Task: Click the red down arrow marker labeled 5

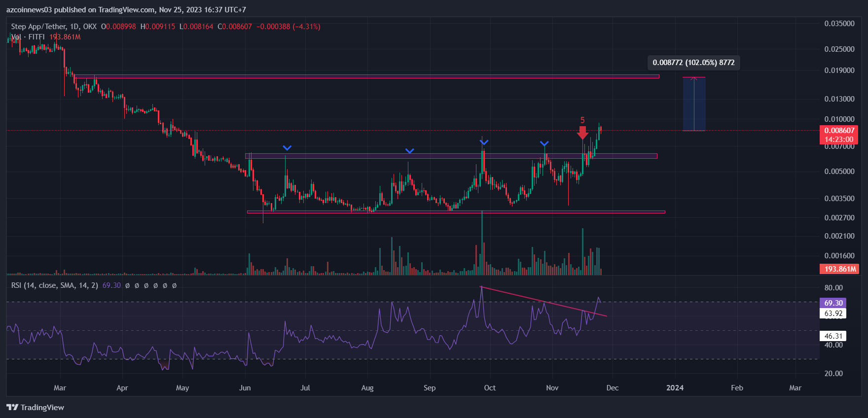Action: point(582,133)
